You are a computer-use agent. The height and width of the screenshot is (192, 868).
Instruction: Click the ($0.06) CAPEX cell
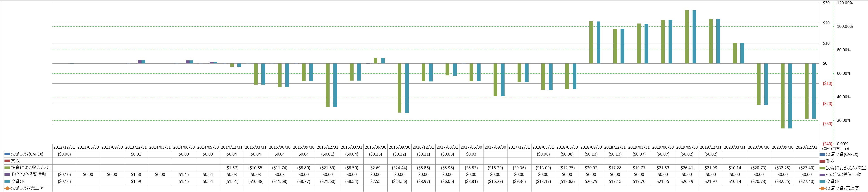64,154
